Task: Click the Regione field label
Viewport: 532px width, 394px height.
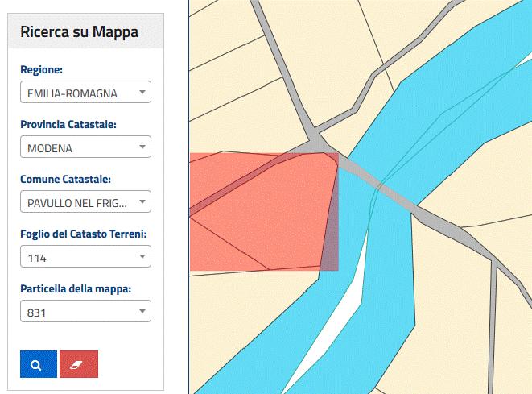Action: click(42, 70)
